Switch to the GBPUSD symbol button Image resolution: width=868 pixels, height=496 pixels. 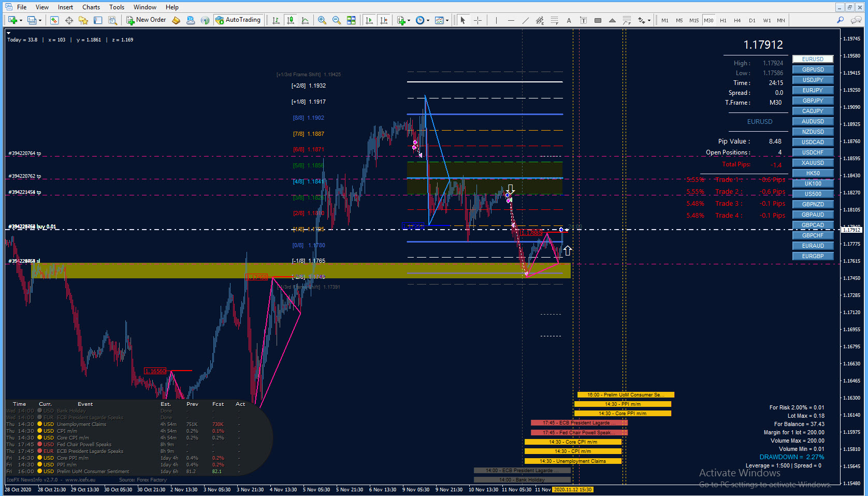point(813,69)
